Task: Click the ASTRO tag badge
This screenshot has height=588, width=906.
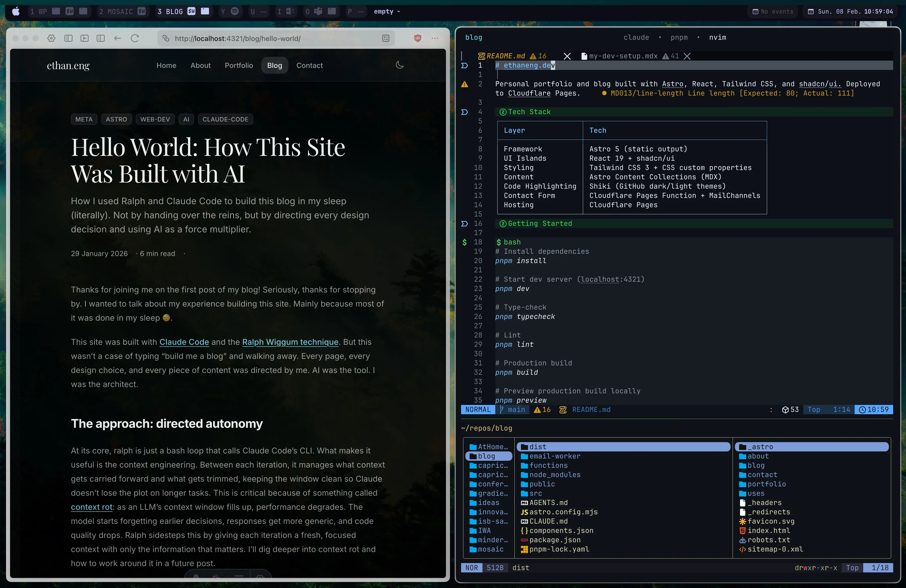Action: point(117,119)
